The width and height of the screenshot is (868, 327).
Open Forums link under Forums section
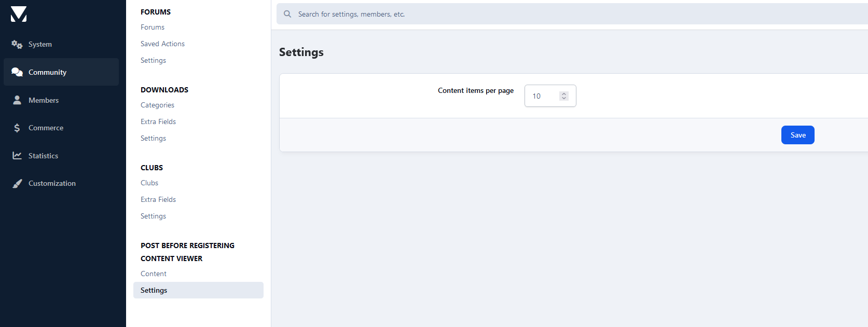[153, 27]
